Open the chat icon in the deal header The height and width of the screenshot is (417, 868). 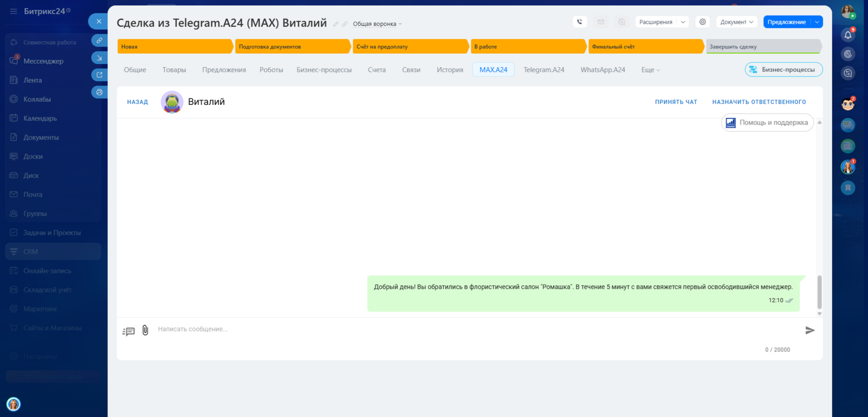point(622,22)
